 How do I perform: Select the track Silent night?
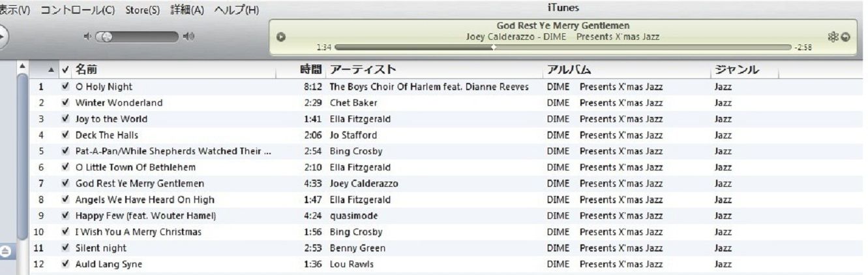(x=101, y=248)
